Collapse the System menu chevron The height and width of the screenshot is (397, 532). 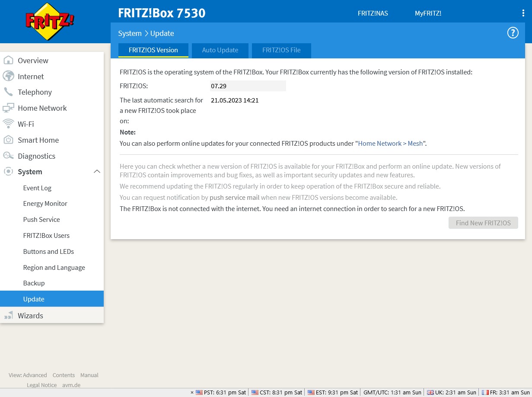(x=97, y=172)
